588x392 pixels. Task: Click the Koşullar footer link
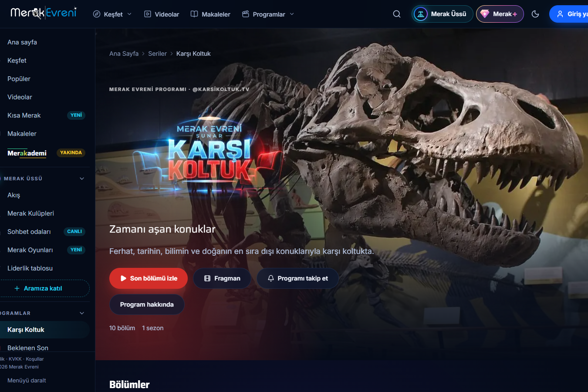point(35,359)
